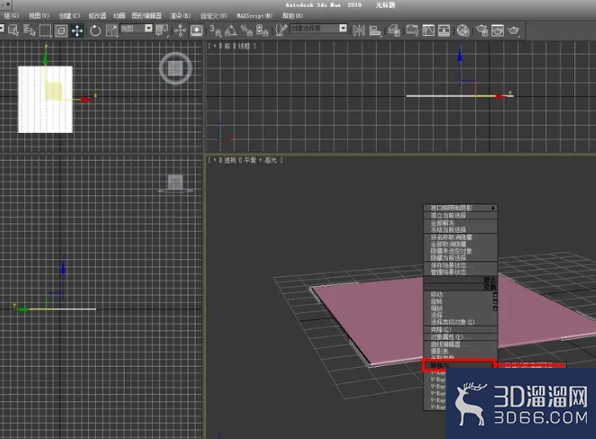Toggle keyboard shortcut override icon
The width and height of the screenshot is (596, 439).
tap(196, 31)
